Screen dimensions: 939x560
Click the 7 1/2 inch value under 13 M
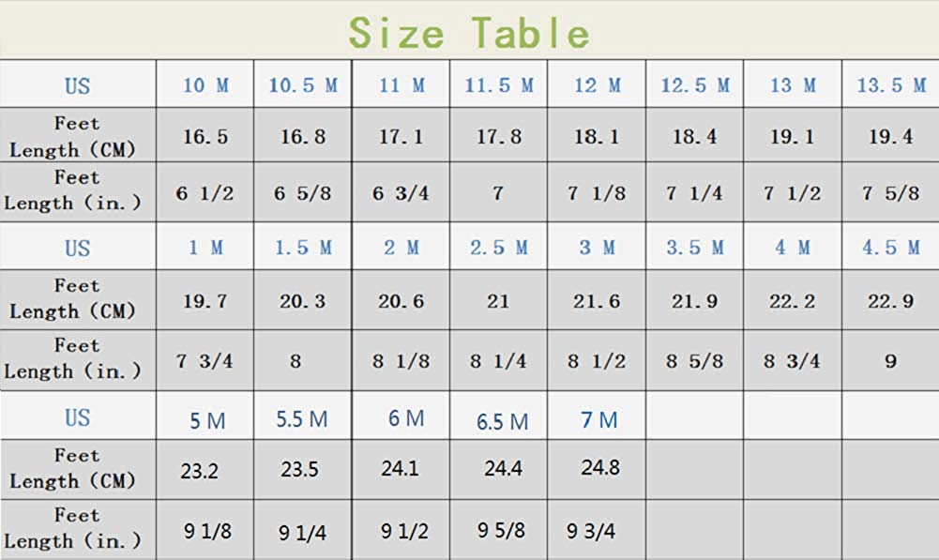[792, 193]
